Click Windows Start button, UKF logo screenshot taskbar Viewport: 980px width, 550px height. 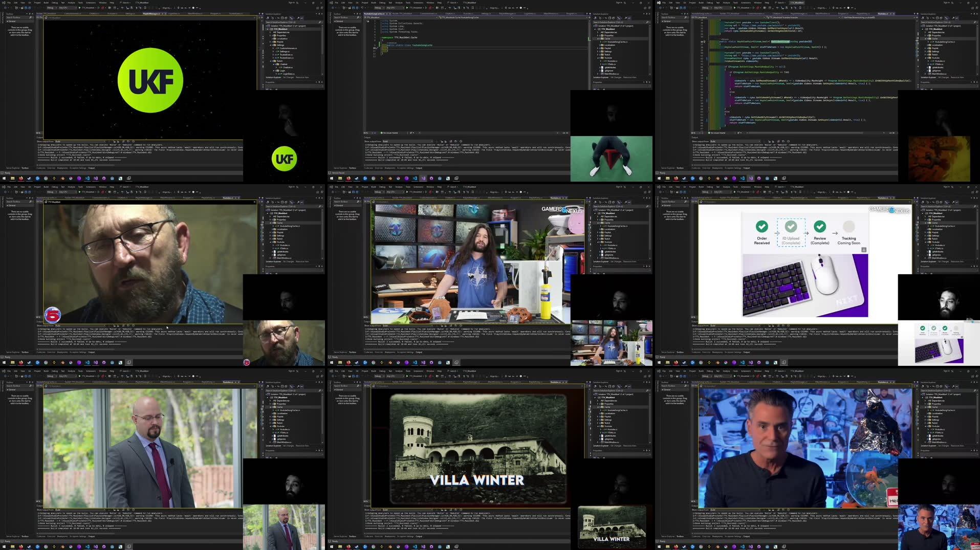(4, 179)
